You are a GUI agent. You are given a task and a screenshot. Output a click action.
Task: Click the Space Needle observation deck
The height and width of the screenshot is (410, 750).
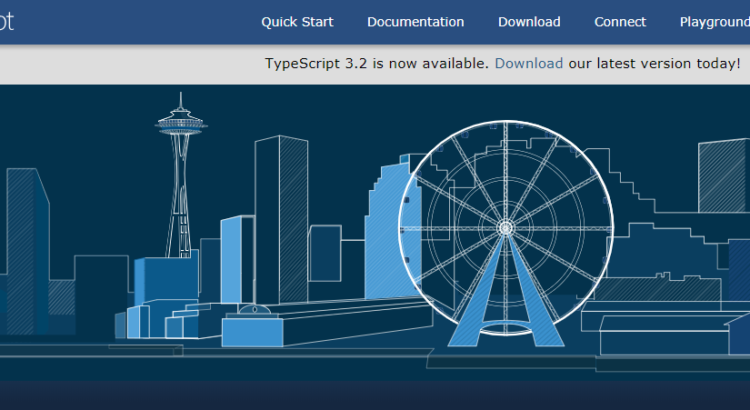(x=181, y=125)
